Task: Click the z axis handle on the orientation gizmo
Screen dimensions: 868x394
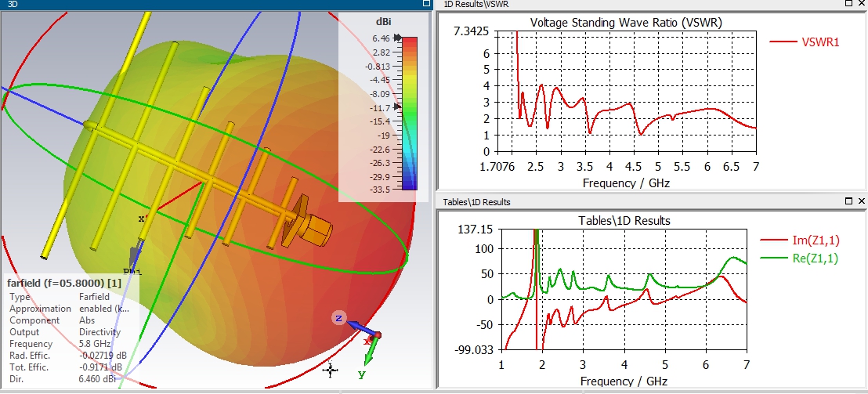Action: coord(338,318)
